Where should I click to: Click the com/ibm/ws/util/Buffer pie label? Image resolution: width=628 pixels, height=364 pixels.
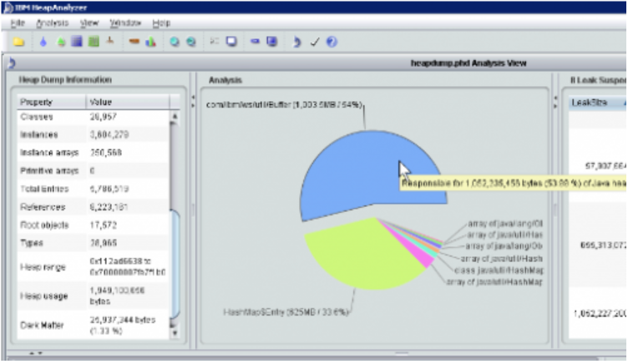(x=285, y=105)
